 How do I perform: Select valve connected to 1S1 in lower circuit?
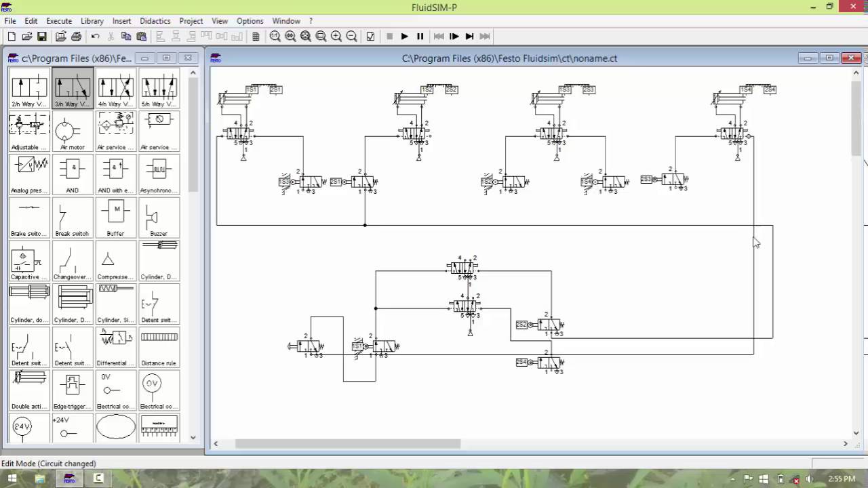pos(384,346)
